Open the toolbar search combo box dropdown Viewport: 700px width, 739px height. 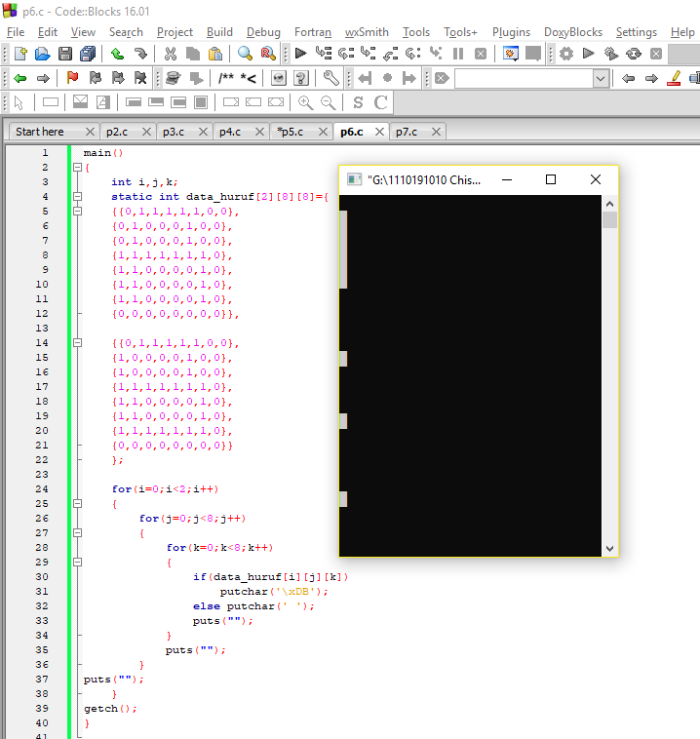[600, 78]
